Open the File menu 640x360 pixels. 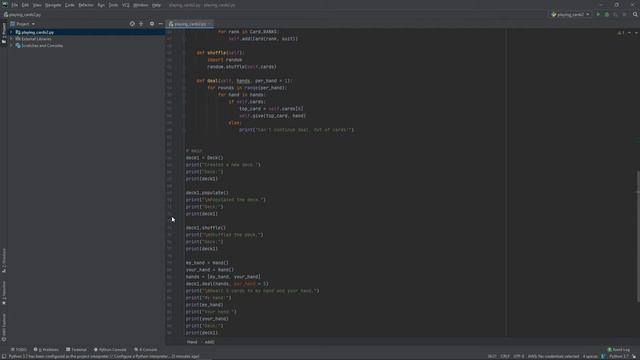click(x=15, y=5)
